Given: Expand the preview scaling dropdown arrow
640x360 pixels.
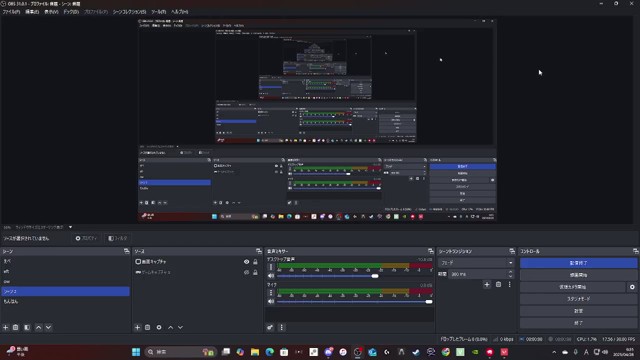Looking at the screenshot, I should pos(70,227).
